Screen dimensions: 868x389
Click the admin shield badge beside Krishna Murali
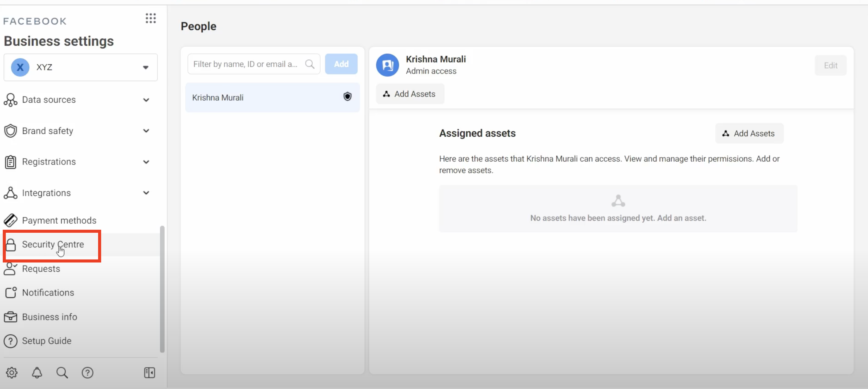pos(347,97)
